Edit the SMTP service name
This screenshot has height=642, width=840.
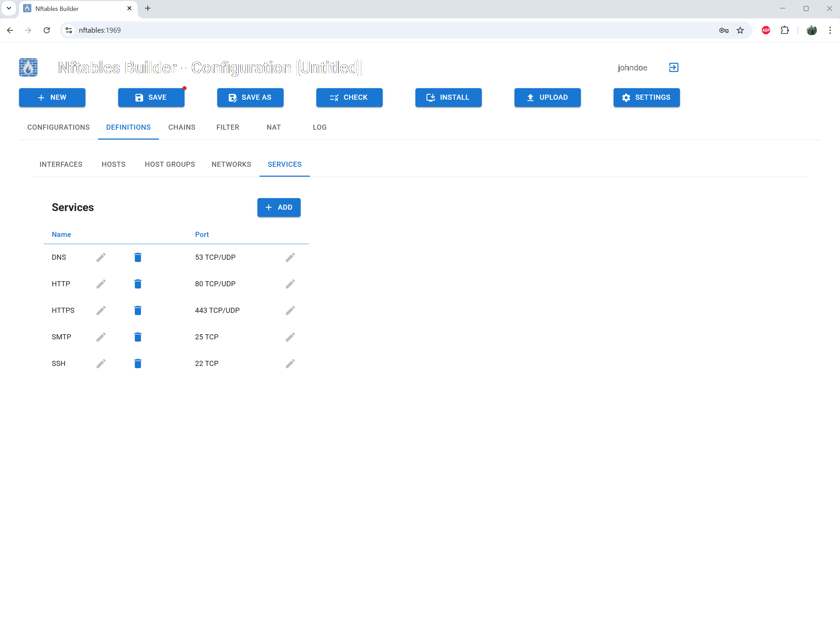(101, 337)
